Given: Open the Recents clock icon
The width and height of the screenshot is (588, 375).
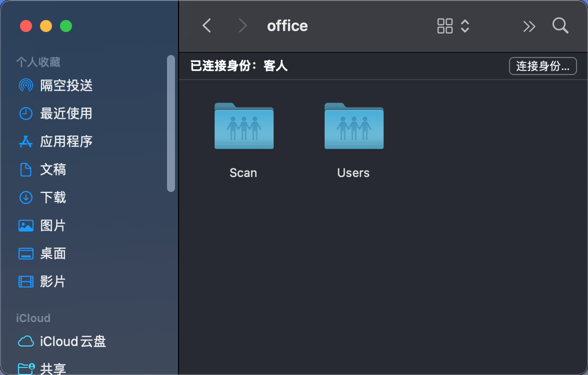Looking at the screenshot, I should [x=25, y=113].
